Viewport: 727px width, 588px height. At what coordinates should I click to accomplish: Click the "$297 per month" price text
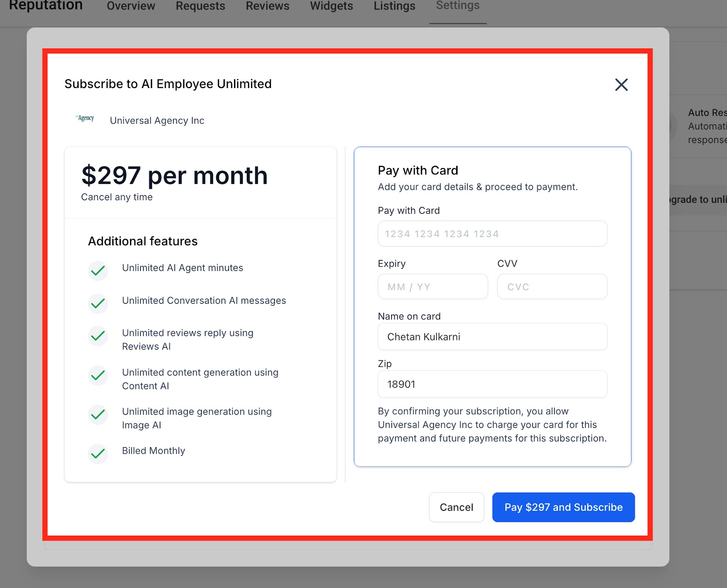pos(174,176)
